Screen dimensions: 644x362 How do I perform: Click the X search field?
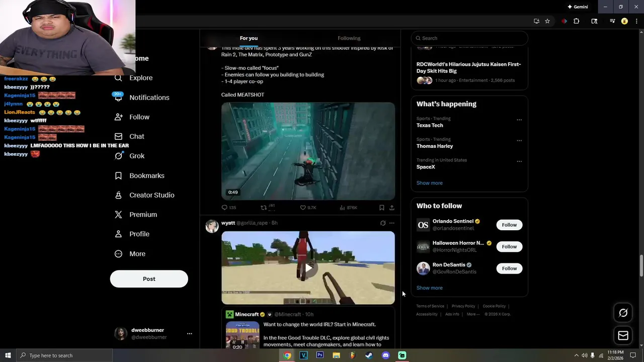[469, 38]
